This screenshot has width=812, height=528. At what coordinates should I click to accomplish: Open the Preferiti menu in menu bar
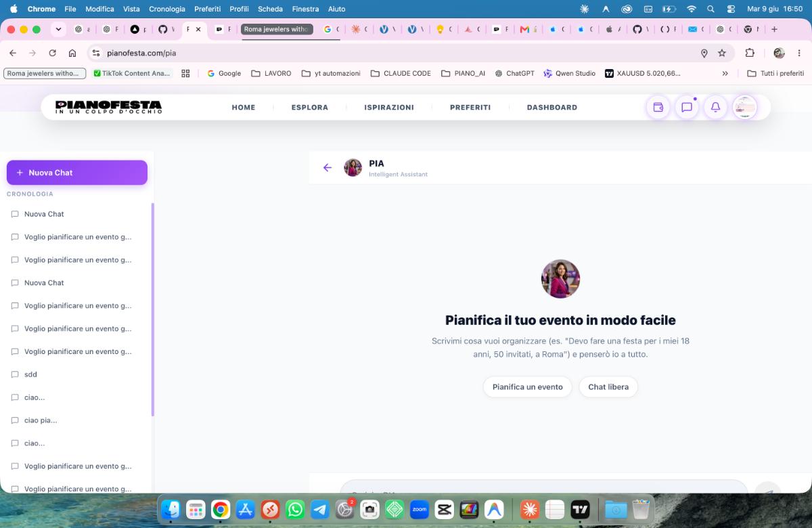click(207, 9)
